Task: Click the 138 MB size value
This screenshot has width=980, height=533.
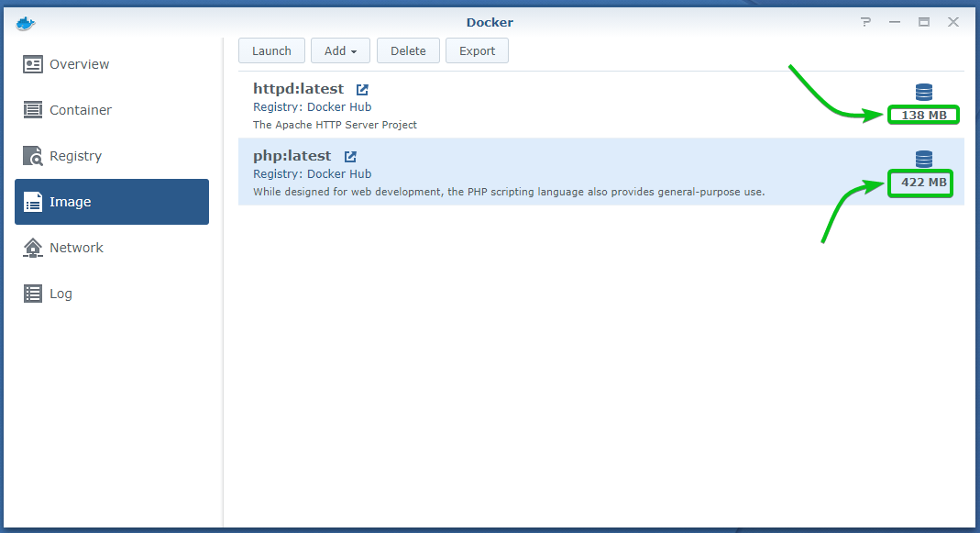Action: pyautogui.click(x=924, y=115)
